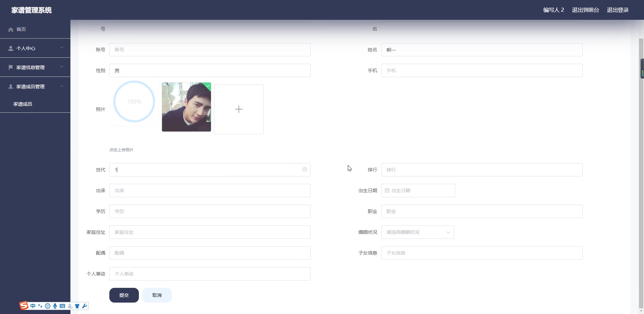
Task: Toggle punctuation mode in Sogou toolbar
Action: click(40, 306)
